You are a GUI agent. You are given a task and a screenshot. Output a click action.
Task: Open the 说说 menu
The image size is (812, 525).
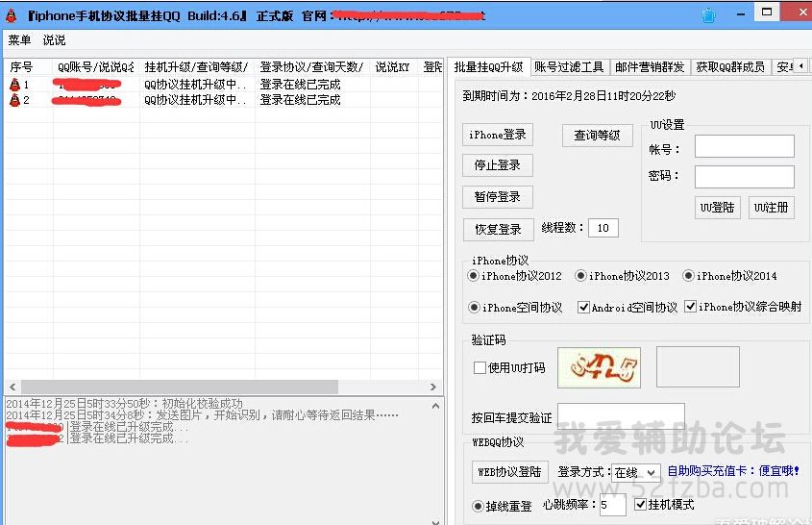(54, 40)
